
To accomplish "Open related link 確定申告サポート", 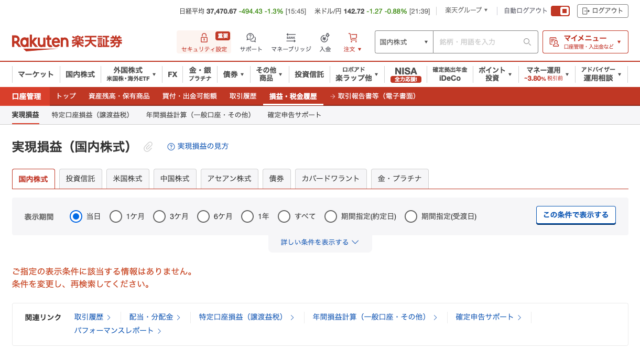I will click(x=489, y=317).
